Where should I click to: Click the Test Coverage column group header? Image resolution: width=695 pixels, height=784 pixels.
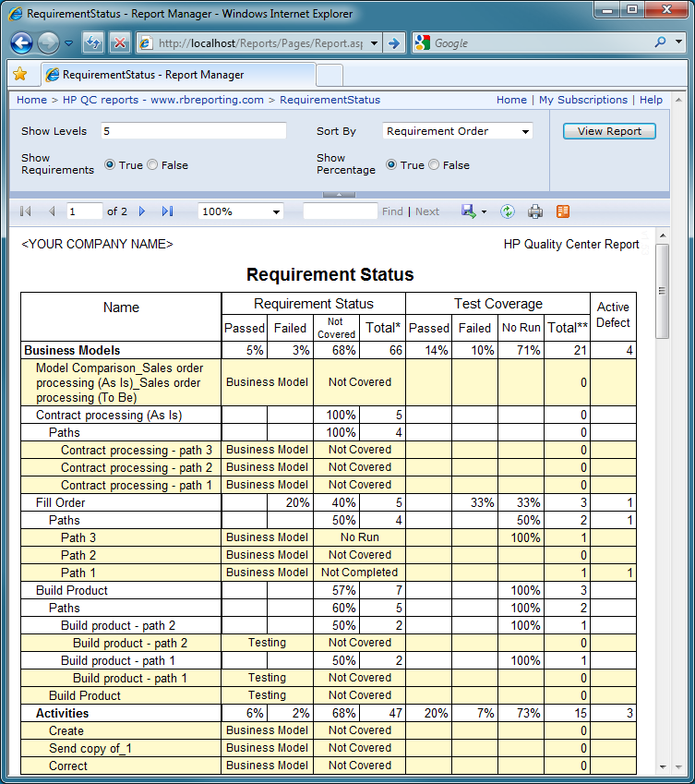tap(498, 304)
